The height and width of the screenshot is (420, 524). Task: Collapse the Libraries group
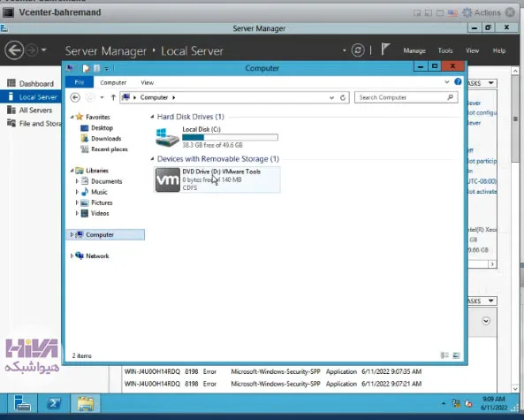tap(72, 171)
